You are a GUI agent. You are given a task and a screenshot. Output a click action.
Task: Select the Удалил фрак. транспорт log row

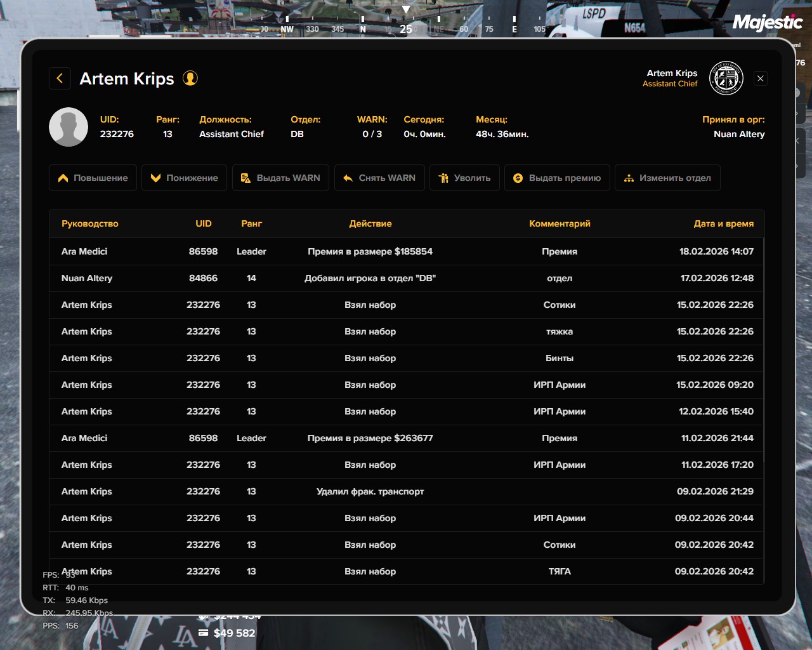pos(370,491)
